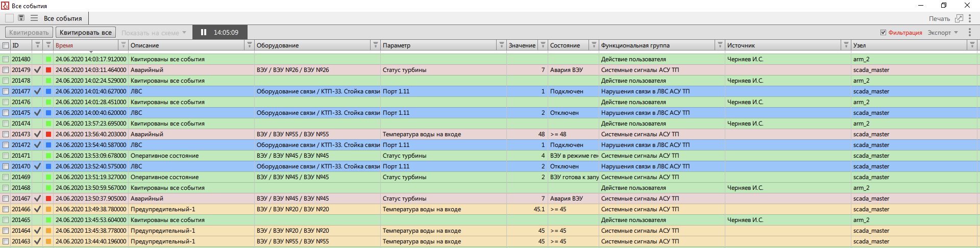
Task: Click arm_2 node in event 201465 row
Action: tap(861, 220)
